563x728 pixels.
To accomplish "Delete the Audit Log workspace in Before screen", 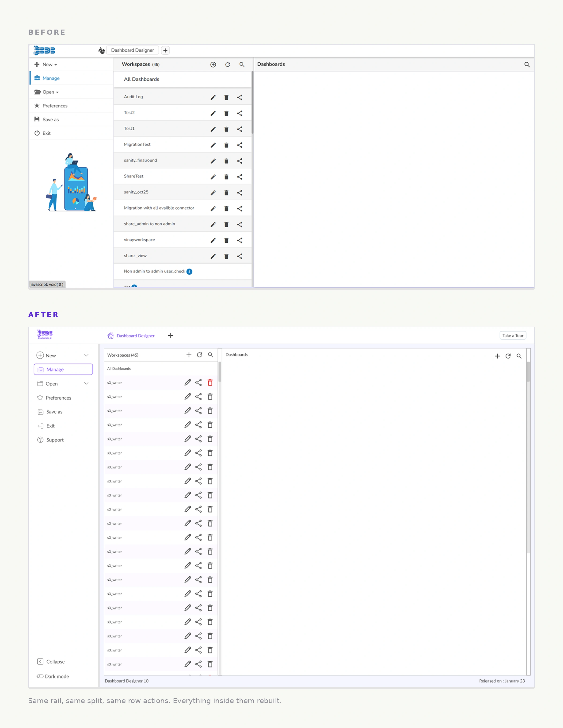I will 226,97.
